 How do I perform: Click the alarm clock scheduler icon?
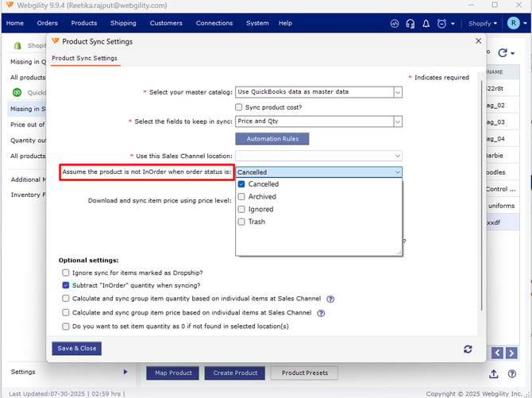[441, 23]
